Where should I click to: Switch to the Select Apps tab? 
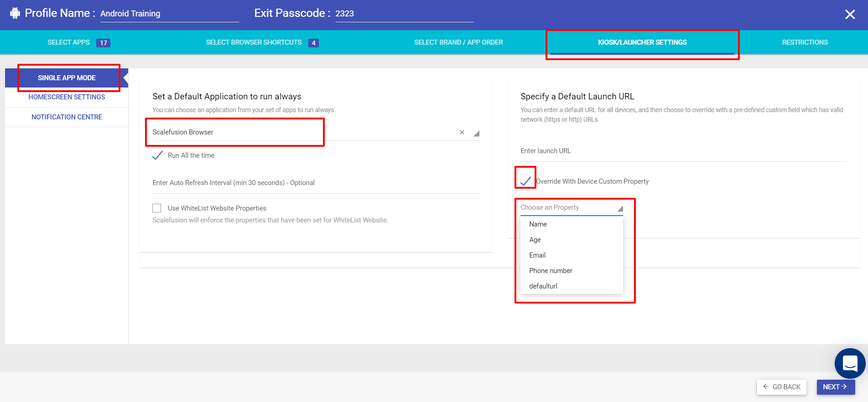78,42
